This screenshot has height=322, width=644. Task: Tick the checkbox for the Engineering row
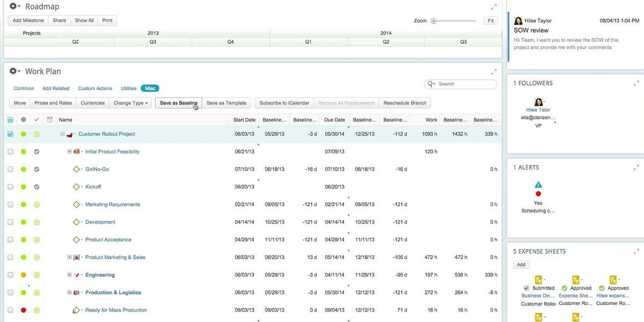coord(11,275)
